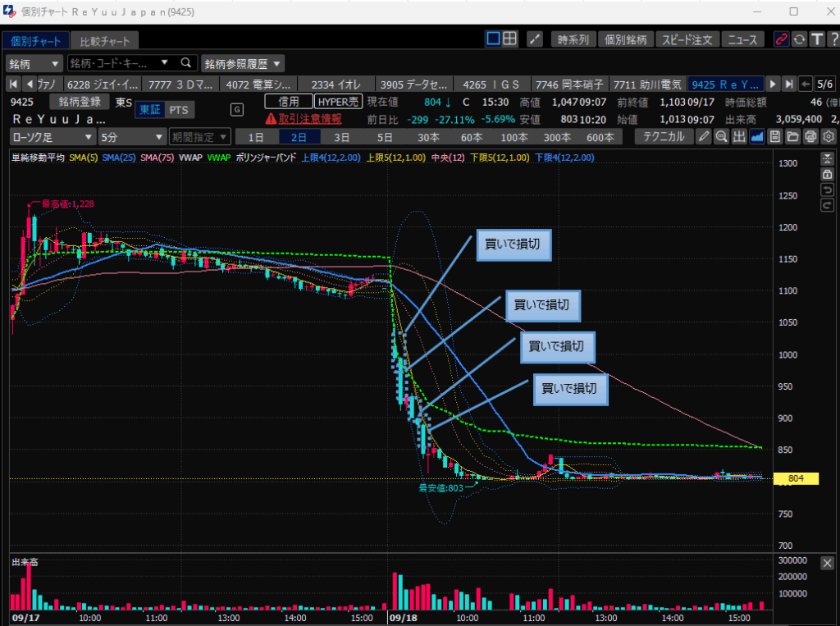Open the 銘柄参照履歴 dropdown
The width and height of the screenshot is (840, 626).
243,63
